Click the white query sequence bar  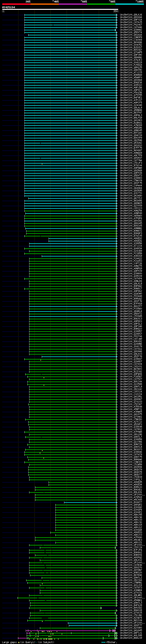[60, 9]
